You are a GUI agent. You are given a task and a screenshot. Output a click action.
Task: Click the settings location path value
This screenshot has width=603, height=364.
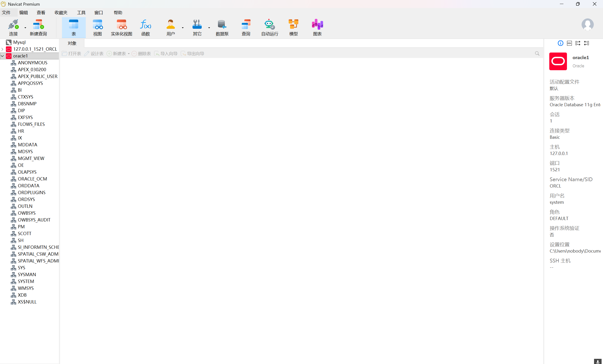click(575, 251)
